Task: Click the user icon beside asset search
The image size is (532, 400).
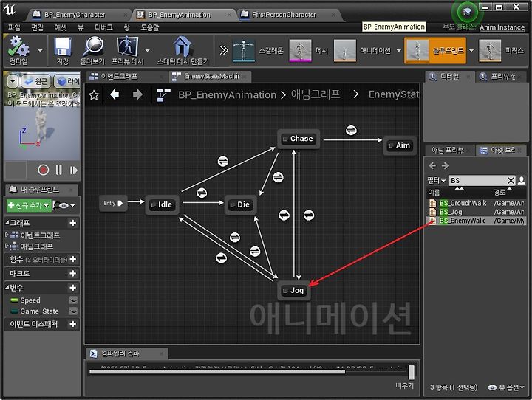Action: (x=522, y=180)
